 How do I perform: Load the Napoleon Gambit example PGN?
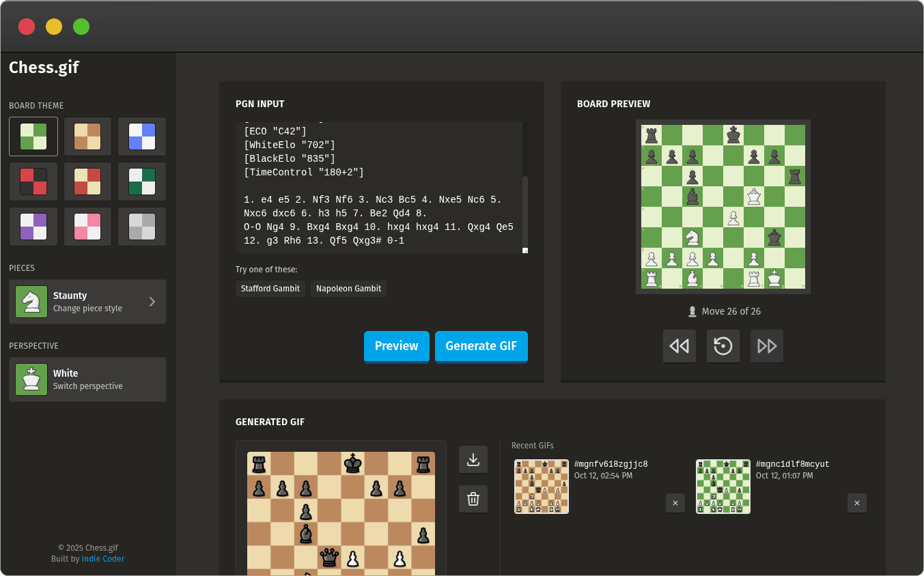tap(348, 289)
